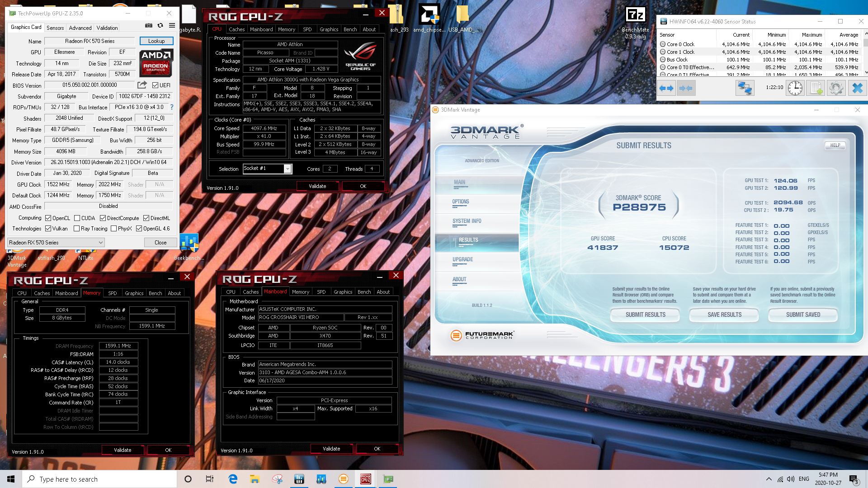Open the Caches tab in the top CPU-Z window

coord(236,29)
